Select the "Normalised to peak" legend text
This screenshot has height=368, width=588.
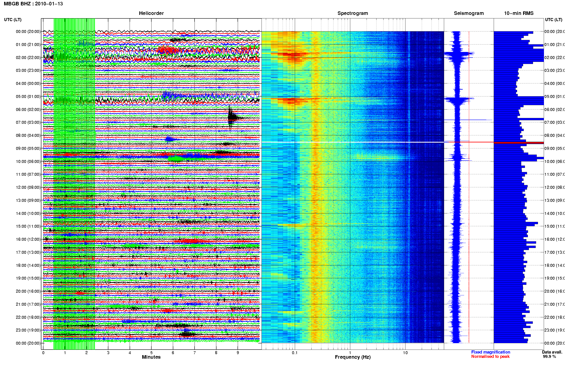coord(490,356)
